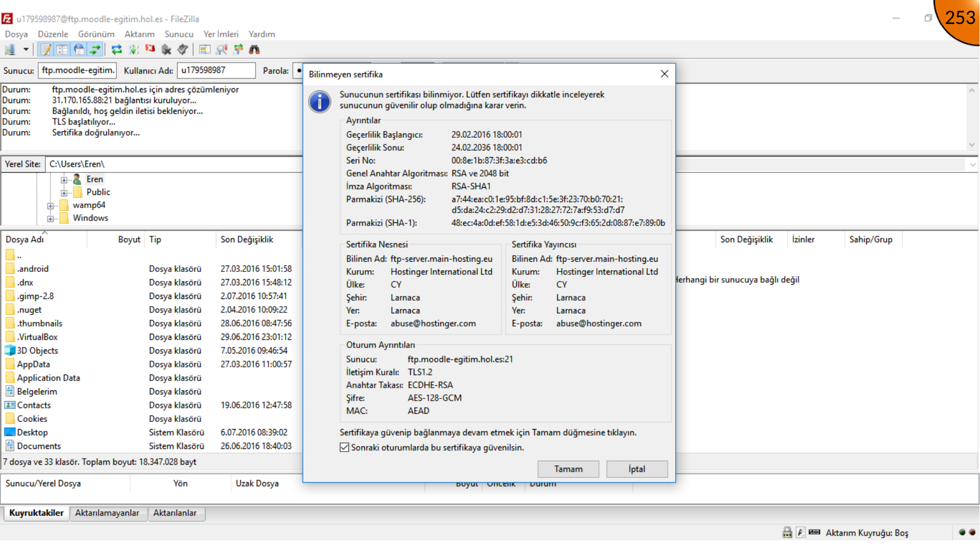Viewport: 980px width, 551px height.
Task: Select .VirtualBox folder row
Action: point(151,337)
